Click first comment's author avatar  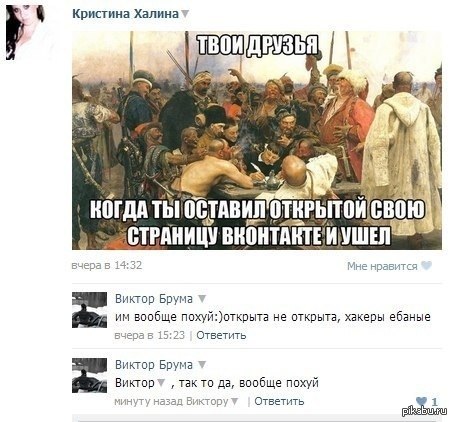click(89, 310)
